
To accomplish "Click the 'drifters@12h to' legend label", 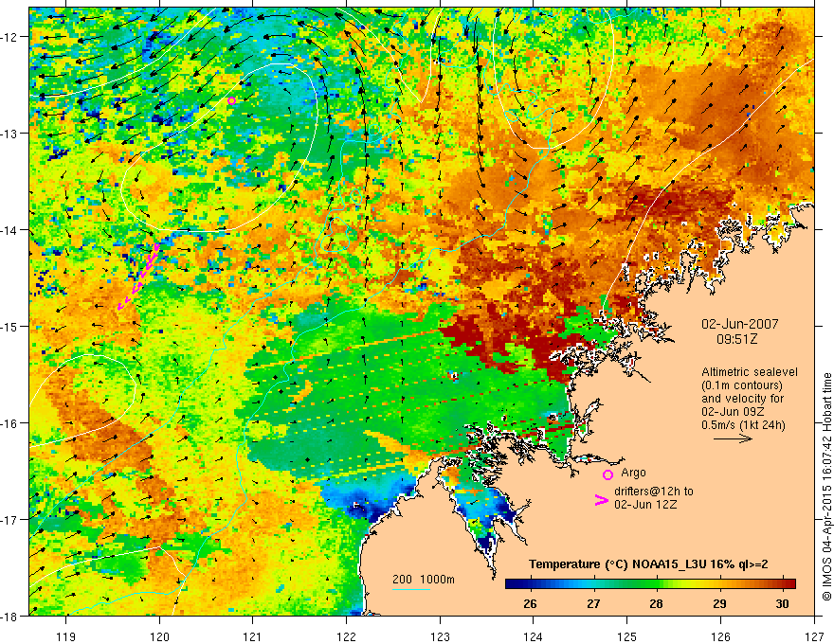I will pyautogui.click(x=654, y=492).
